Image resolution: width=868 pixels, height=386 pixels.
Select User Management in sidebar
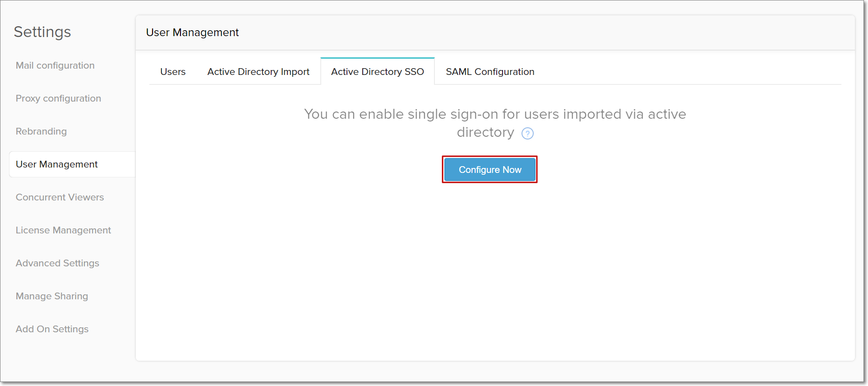coord(72,164)
